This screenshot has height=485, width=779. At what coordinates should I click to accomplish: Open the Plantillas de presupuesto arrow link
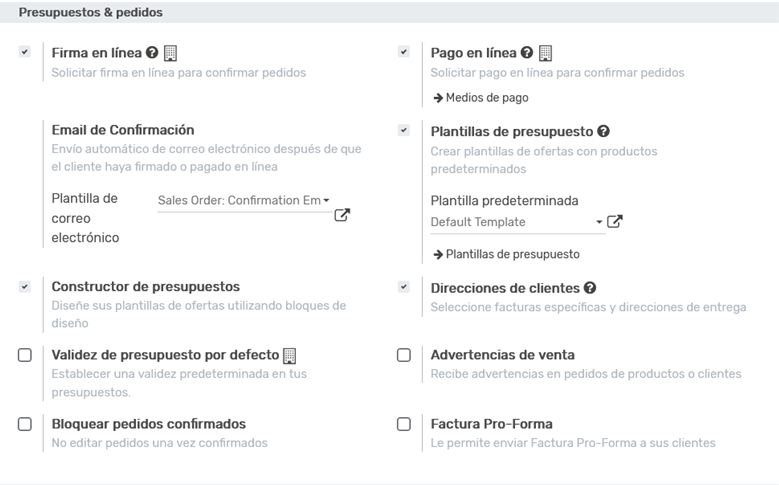[x=506, y=254]
